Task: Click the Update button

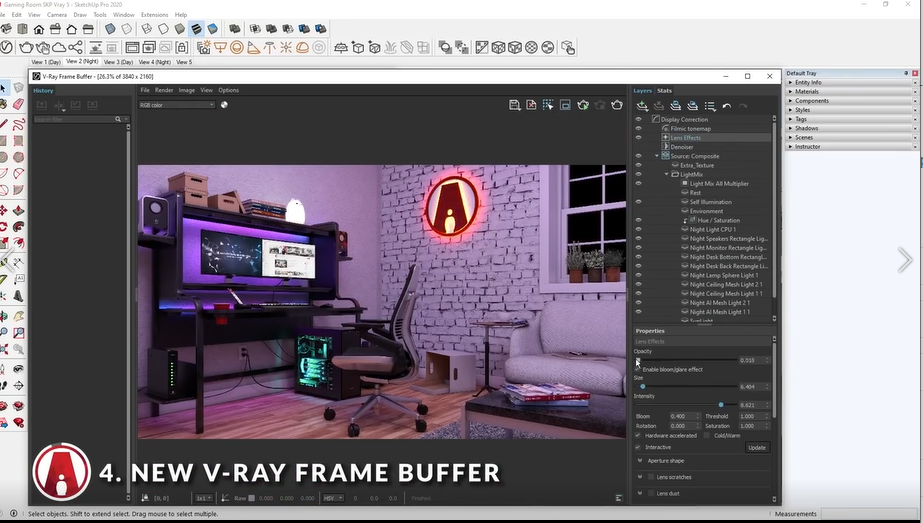Action: [757, 448]
